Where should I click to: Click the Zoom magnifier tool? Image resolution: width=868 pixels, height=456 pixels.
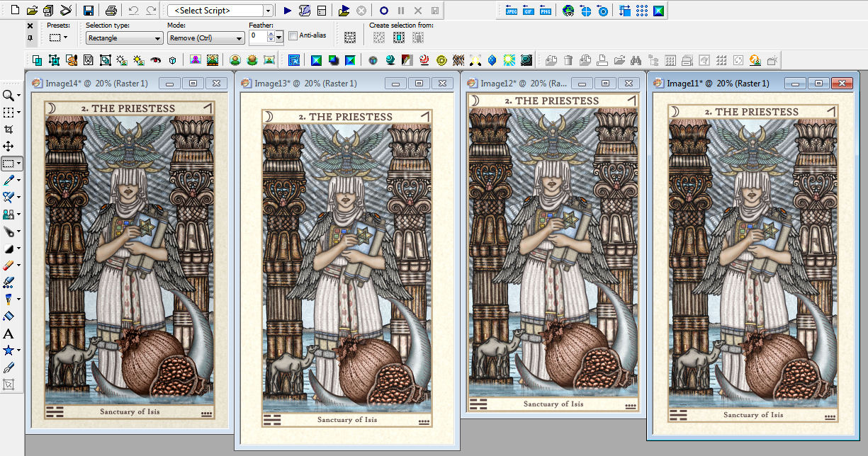click(x=9, y=96)
